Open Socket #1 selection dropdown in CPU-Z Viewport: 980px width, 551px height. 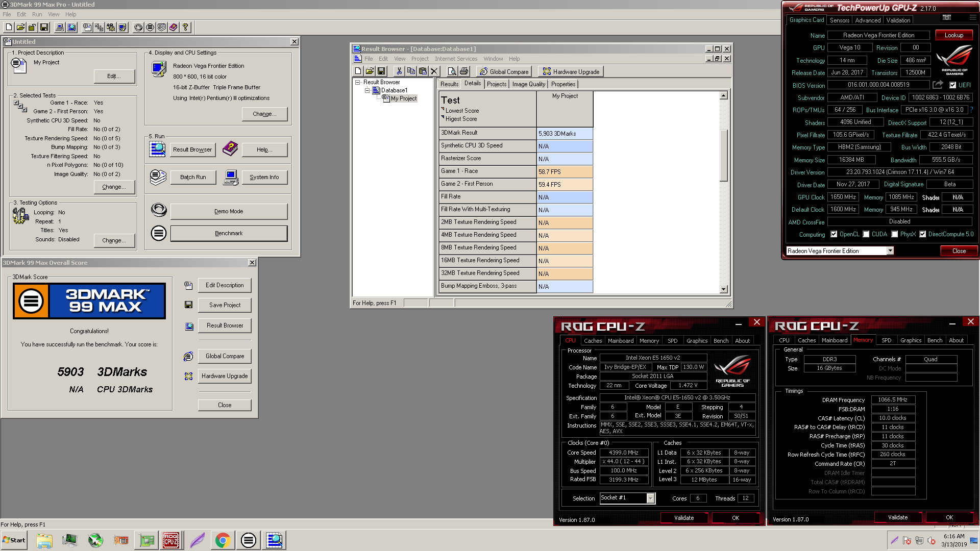(650, 498)
